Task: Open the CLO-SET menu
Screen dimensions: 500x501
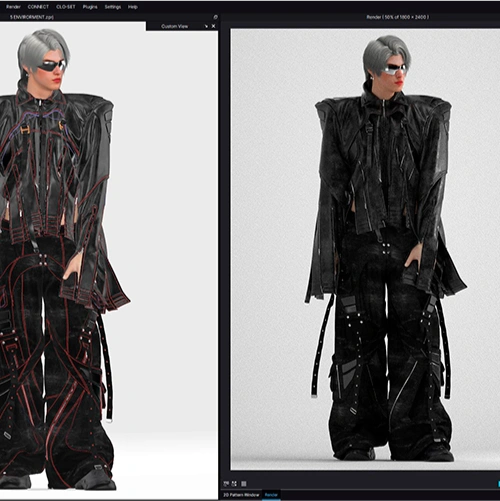Action: (x=66, y=7)
